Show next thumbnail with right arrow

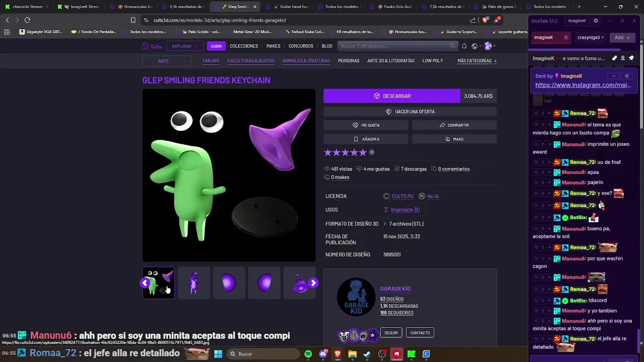tap(313, 283)
